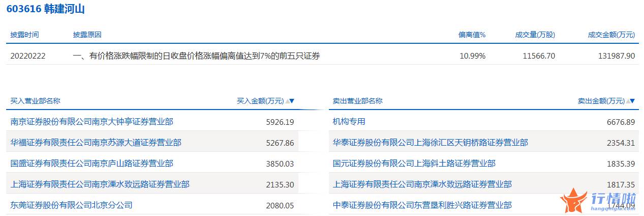Click the 买入金额(万元) header label

pos(260,101)
